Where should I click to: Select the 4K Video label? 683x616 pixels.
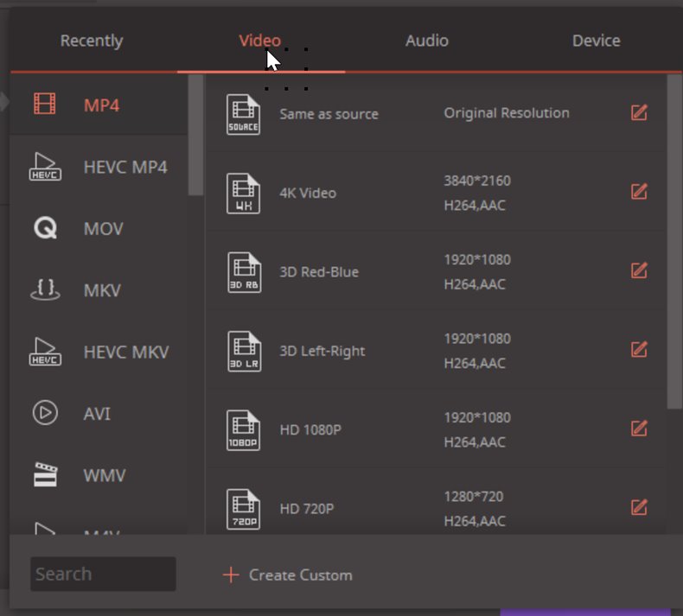(308, 193)
